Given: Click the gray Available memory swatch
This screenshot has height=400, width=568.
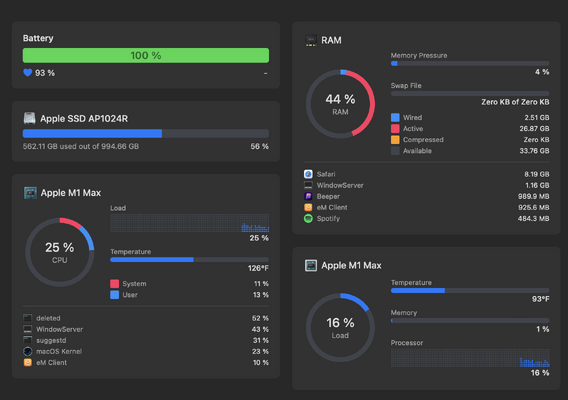Looking at the screenshot, I should pos(395,151).
